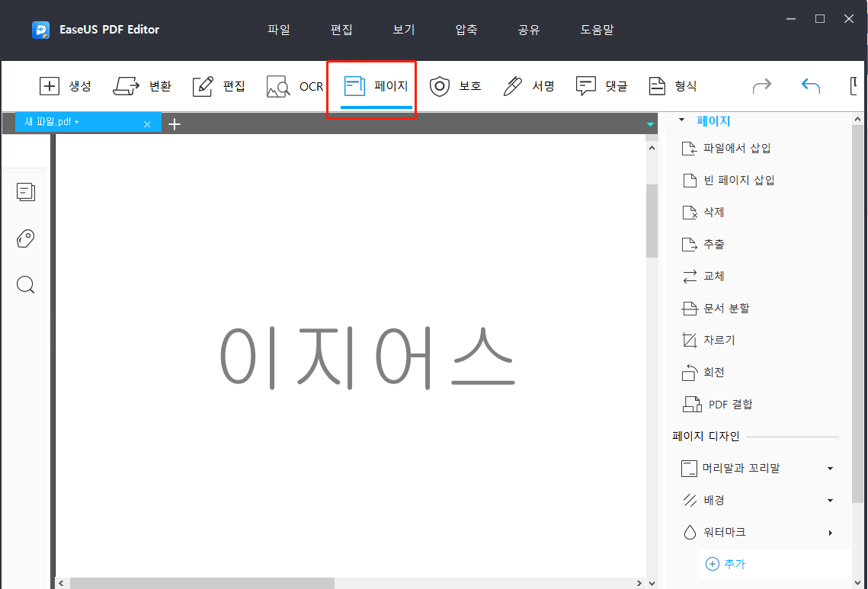Select the bookmarks icon in left sidebar
Viewport: 868px width, 589px height.
25,238
